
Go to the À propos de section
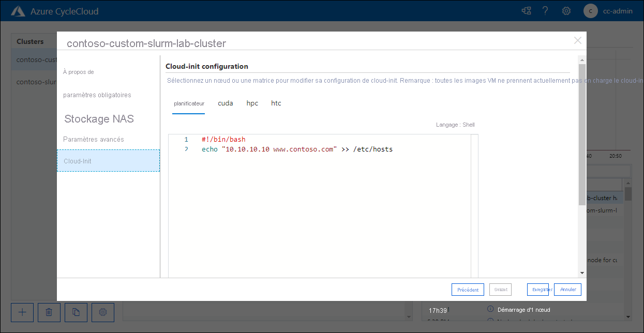tap(79, 72)
